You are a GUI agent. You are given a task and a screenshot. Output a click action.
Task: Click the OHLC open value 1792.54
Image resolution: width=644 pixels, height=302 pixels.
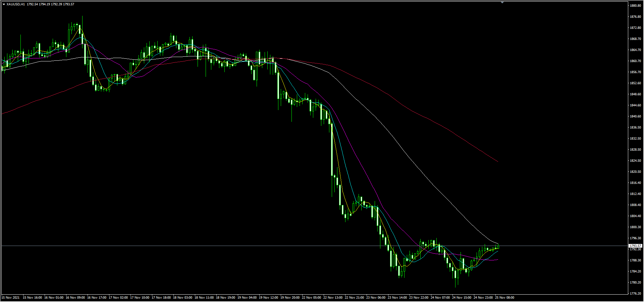pos(32,4)
